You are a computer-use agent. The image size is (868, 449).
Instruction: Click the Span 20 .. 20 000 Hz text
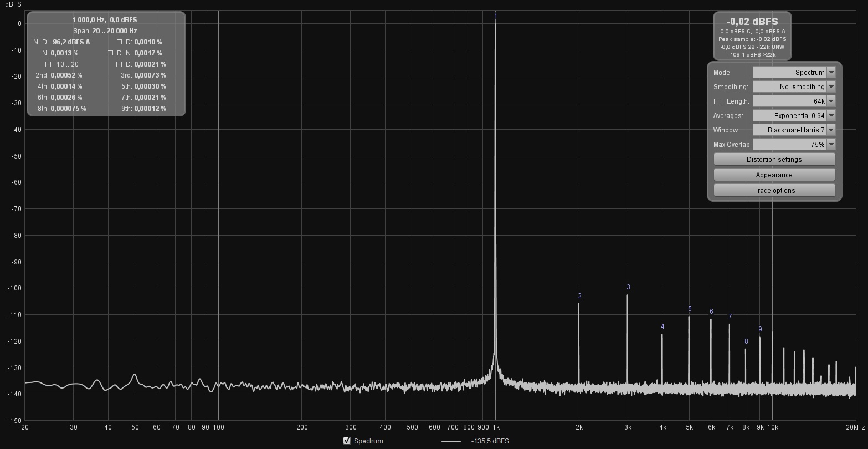pos(105,31)
